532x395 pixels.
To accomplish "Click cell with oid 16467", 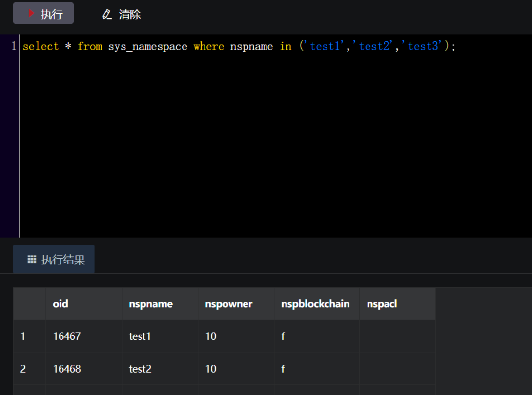I will [x=66, y=336].
